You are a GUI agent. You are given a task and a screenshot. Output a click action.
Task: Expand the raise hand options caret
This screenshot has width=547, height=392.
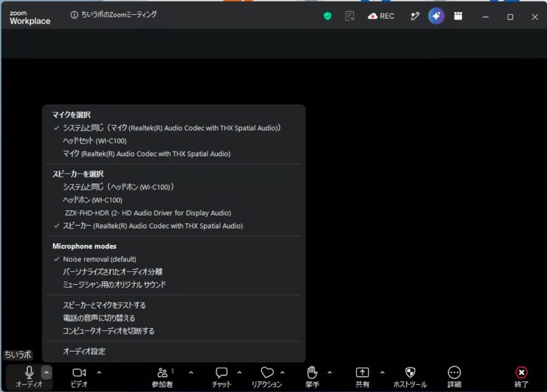click(x=330, y=372)
